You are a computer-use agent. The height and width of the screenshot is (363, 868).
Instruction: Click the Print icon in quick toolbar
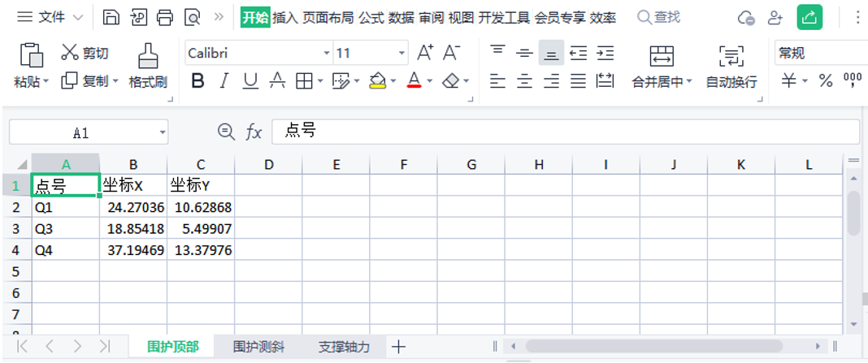(x=165, y=17)
